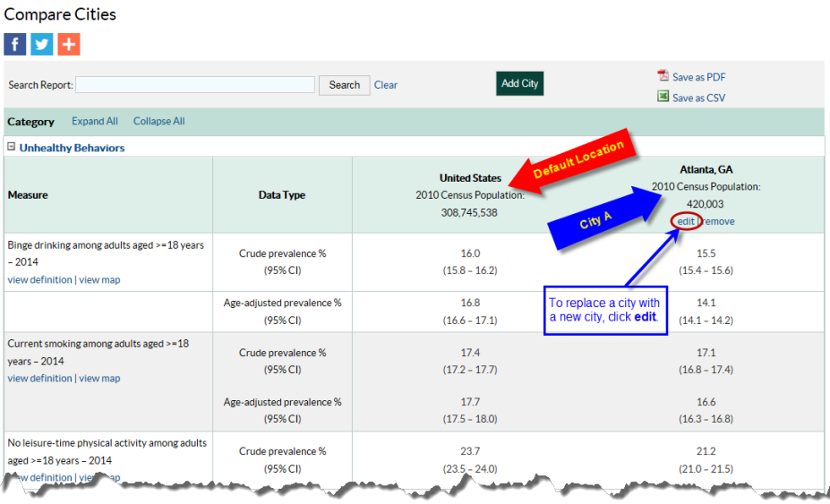Image resolution: width=830 pixels, height=504 pixels.
Task: Share the report on Facebook
Action: click(15, 44)
